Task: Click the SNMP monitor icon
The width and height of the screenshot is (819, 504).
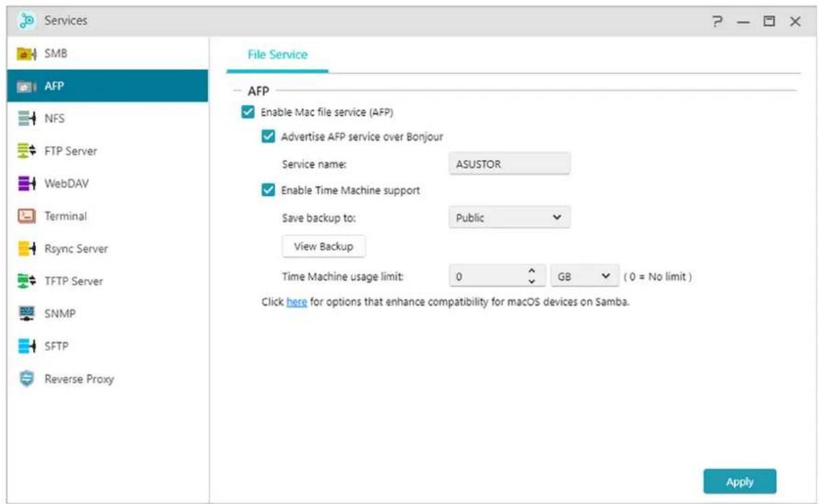Action: pyautogui.click(x=26, y=313)
